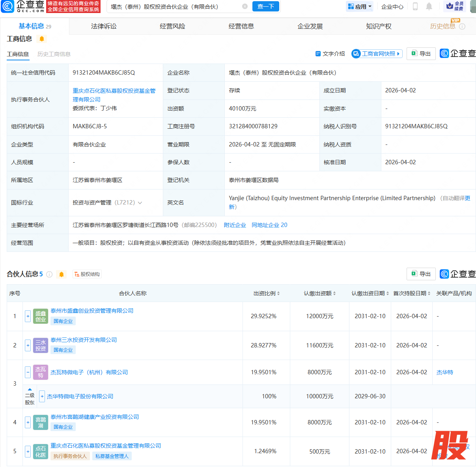Screen dimensions: 476x467
Task: Expand the 泰州市盛鑫创业 partner row
Action: pos(28,316)
